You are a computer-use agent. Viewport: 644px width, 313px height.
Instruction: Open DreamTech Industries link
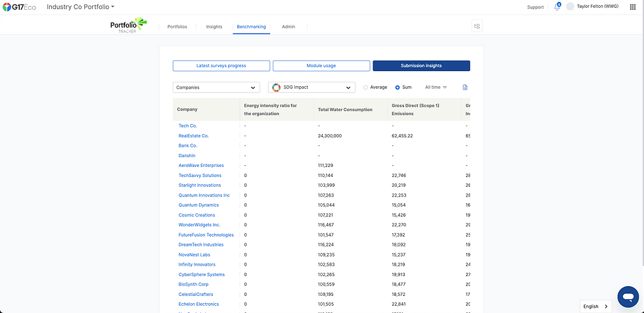coord(201,245)
